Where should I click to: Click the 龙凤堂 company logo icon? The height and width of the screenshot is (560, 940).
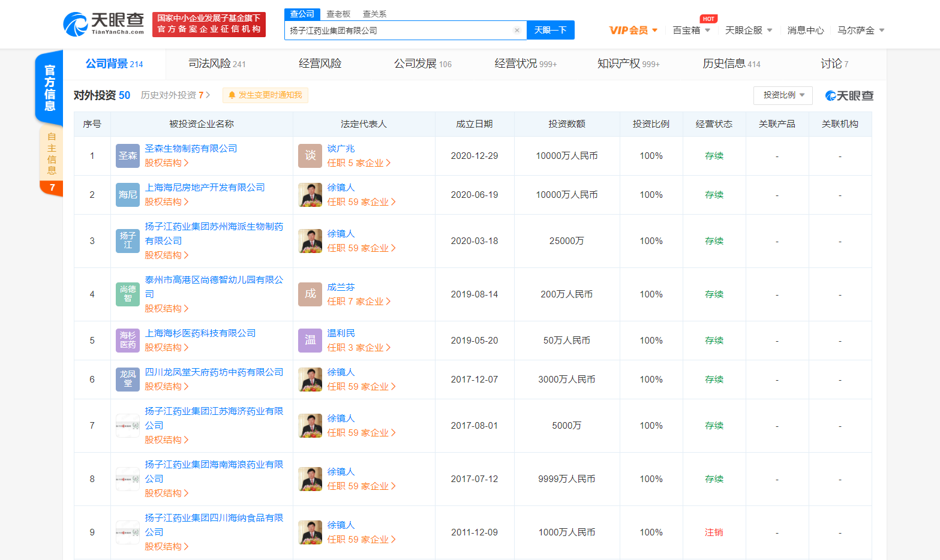[x=128, y=380]
